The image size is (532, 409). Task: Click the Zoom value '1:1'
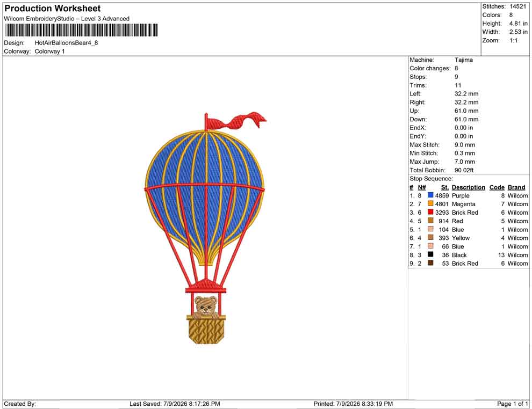point(514,40)
